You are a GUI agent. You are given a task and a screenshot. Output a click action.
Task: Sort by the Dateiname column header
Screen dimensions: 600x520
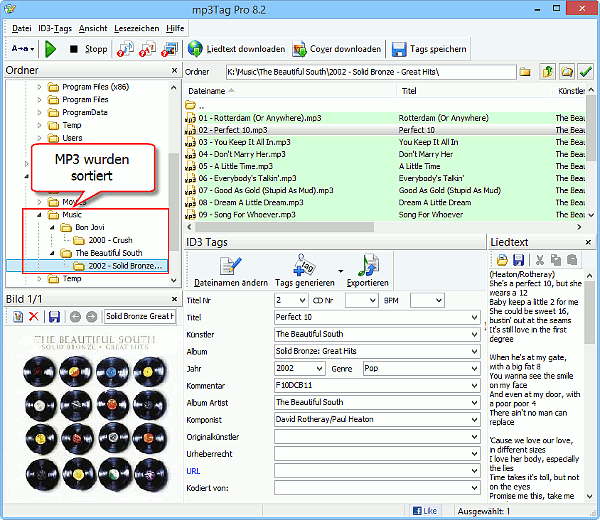290,91
